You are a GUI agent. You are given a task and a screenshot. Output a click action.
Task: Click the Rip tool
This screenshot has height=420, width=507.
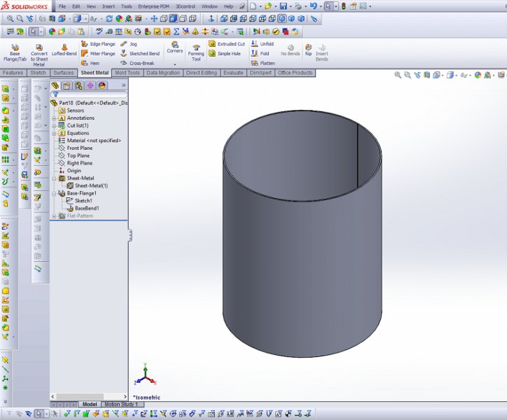[308, 49]
